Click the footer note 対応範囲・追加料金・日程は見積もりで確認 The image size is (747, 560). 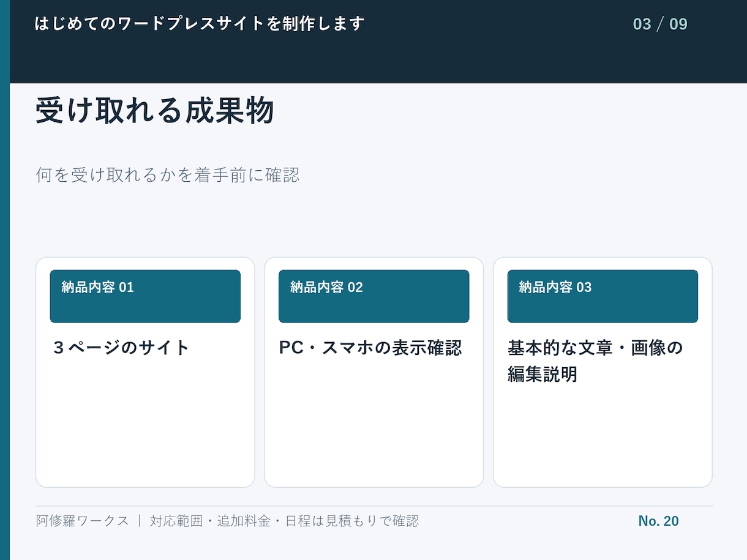(284, 521)
